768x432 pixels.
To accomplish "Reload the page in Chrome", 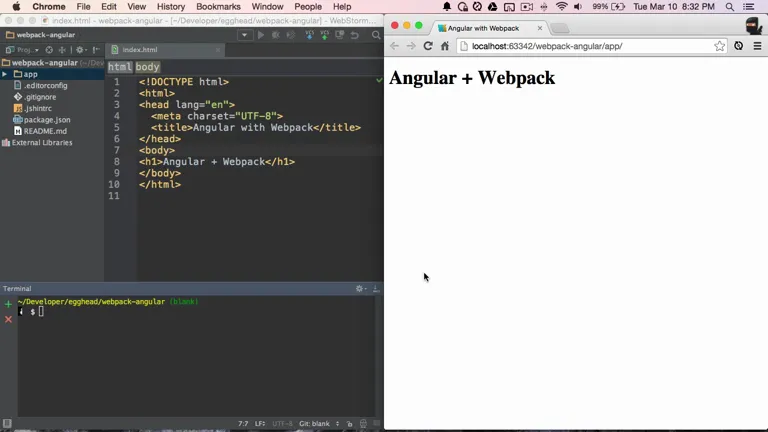I will 428,46.
